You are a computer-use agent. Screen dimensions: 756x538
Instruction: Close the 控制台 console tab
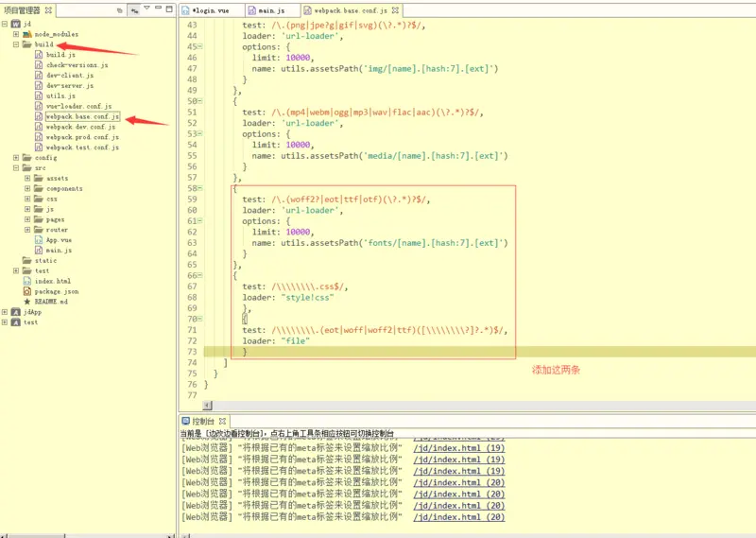(222, 421)
